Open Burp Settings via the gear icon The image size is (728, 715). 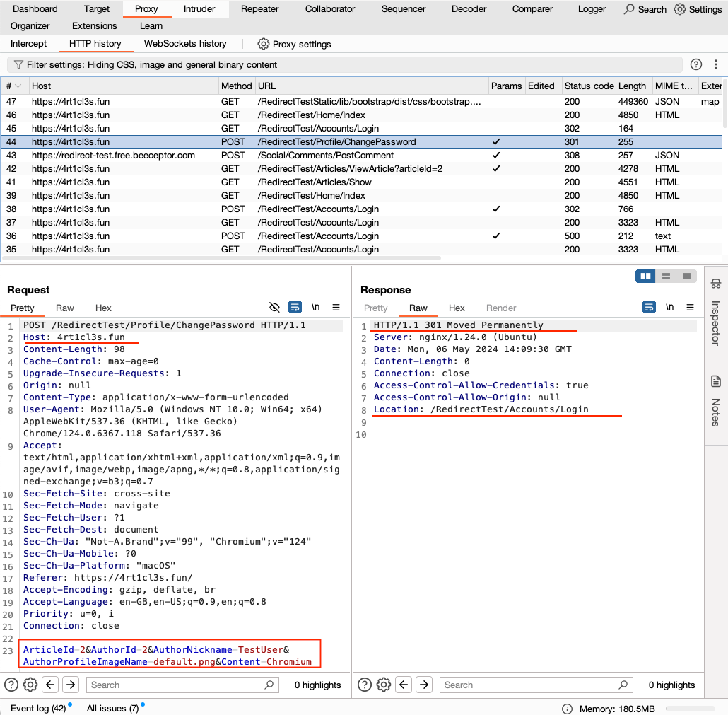tap(679, 9)
